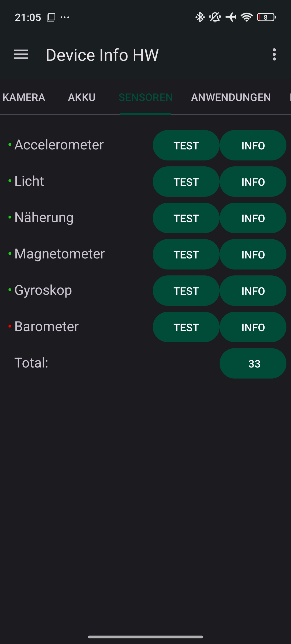
Task: Open the ANWENDUNGEN tab
Action: (231, 97)
